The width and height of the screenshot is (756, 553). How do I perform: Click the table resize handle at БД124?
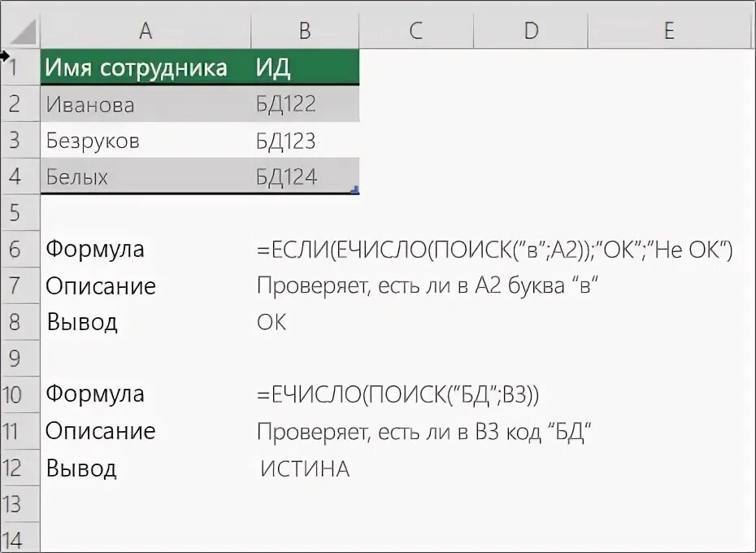pos(355,190)
